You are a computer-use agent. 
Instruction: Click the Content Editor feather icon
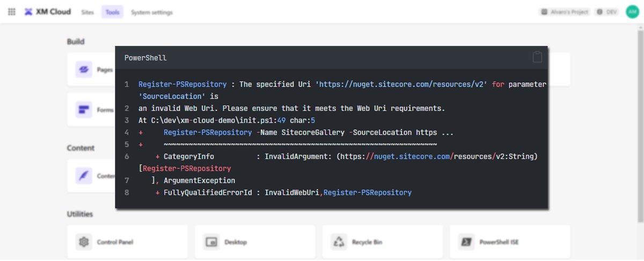(x=84, y=175)
